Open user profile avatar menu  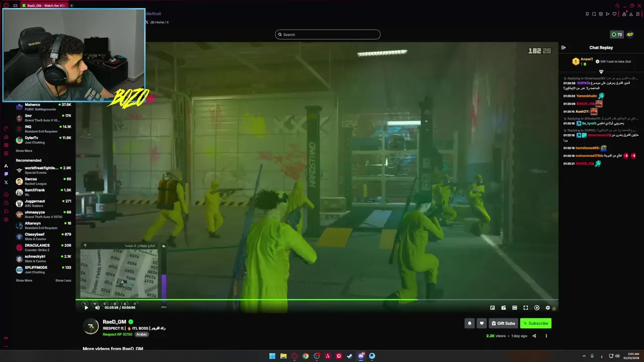coord(630,35)
